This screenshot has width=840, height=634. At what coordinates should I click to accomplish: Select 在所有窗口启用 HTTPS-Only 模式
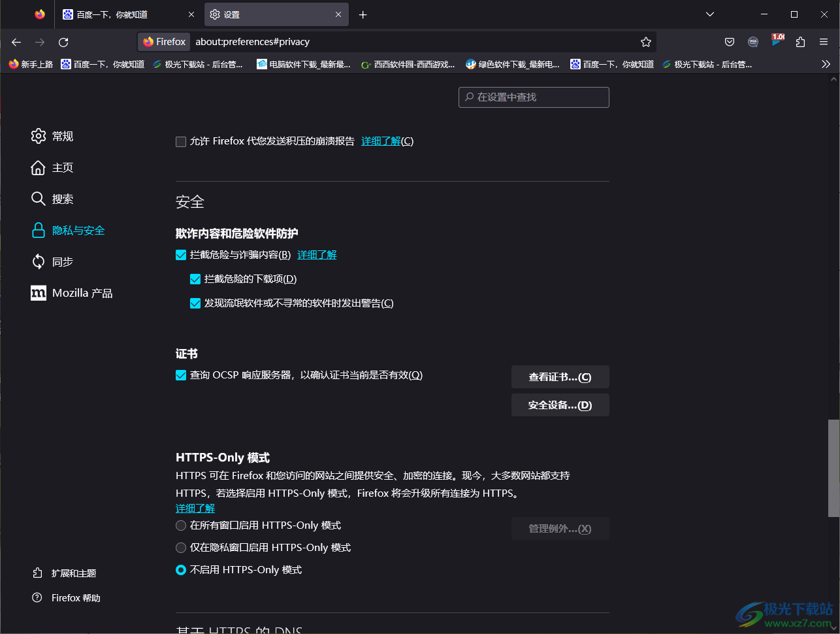point(181,526)
